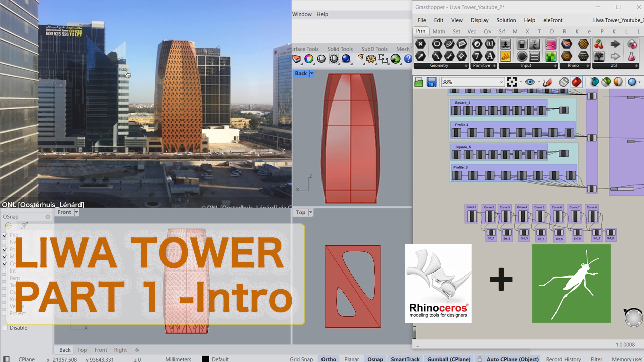Screen dimensions: 644x362
Task: Open the Back viewport title dropdown arrow
Action: pyautogui.click(x=312, y=73)
